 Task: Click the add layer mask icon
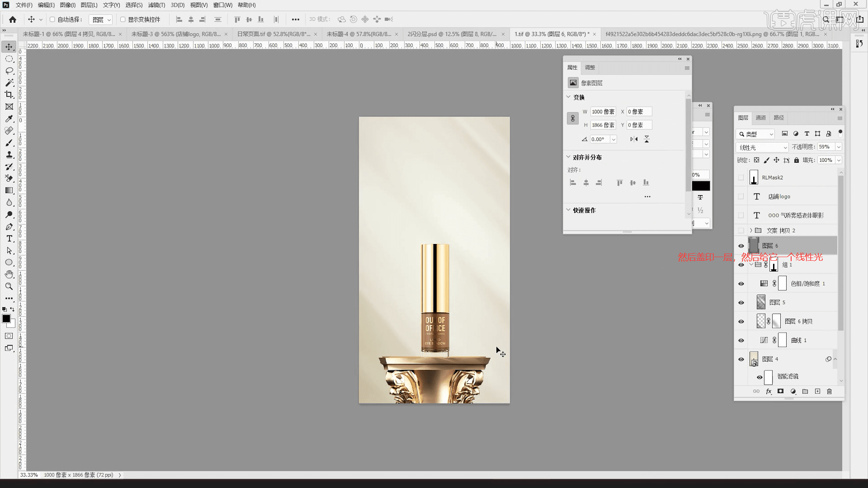coord(780,391)
